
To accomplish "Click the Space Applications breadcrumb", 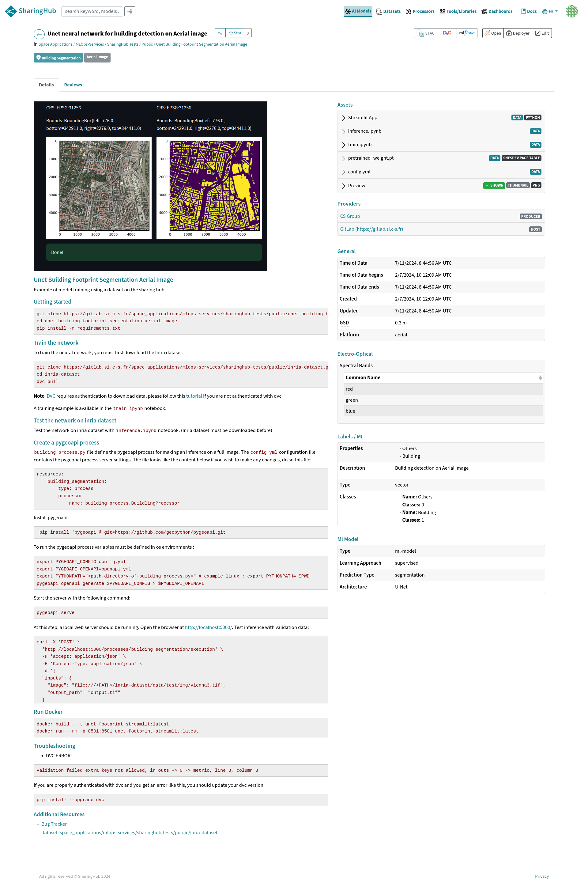I will click(x=55, y=44).
